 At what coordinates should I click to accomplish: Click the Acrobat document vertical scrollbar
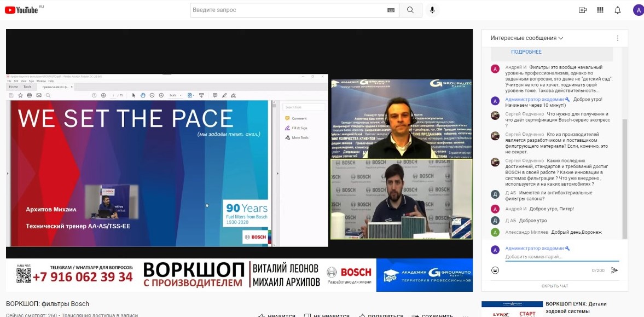pos(274,172)
